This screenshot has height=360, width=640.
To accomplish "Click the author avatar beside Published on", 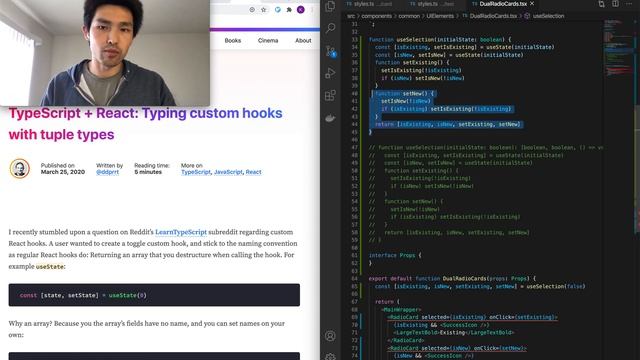I will point(20,169).
